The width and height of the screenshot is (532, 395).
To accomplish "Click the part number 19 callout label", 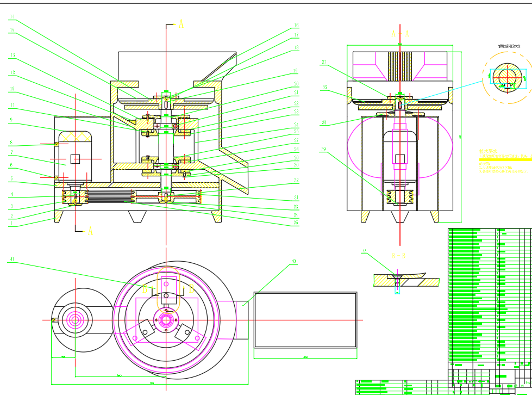I will coord(296,71).
